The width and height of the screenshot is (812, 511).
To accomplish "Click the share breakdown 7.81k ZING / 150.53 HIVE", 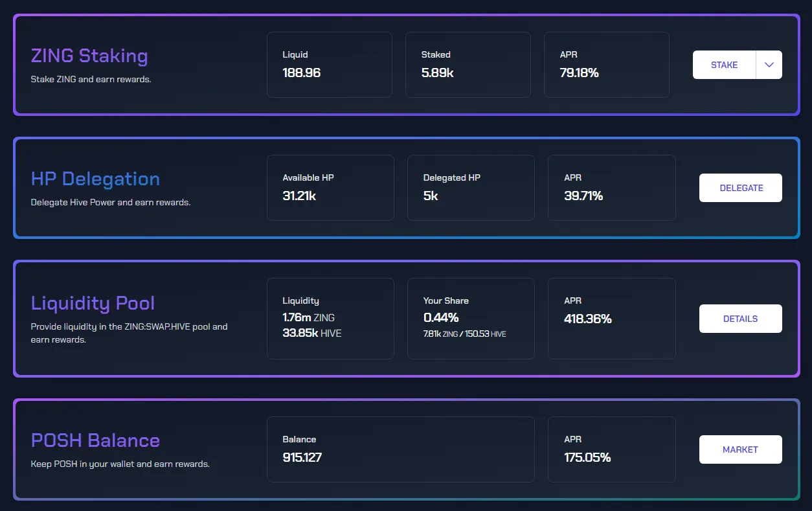I will click(x=464, y=334).
